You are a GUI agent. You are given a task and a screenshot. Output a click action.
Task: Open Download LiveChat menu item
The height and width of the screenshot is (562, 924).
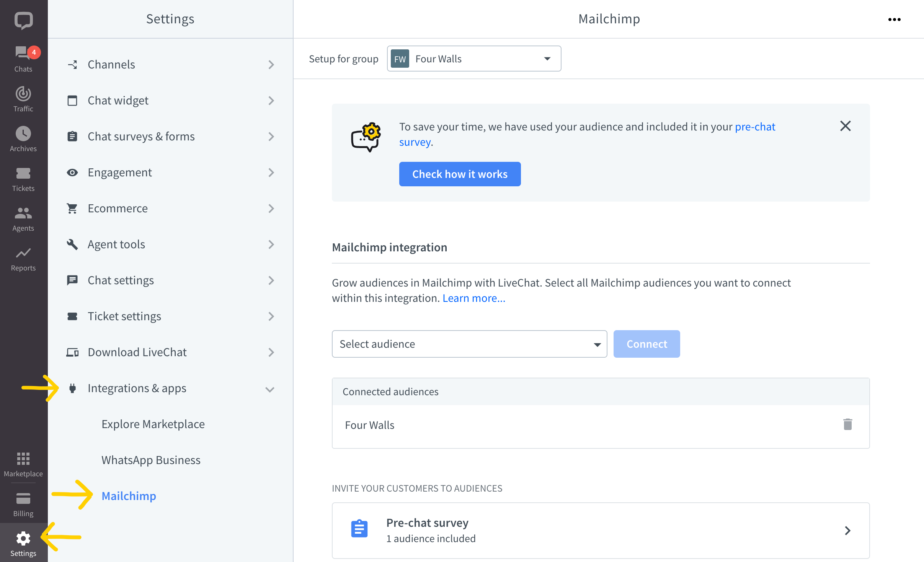pos(170,352)
